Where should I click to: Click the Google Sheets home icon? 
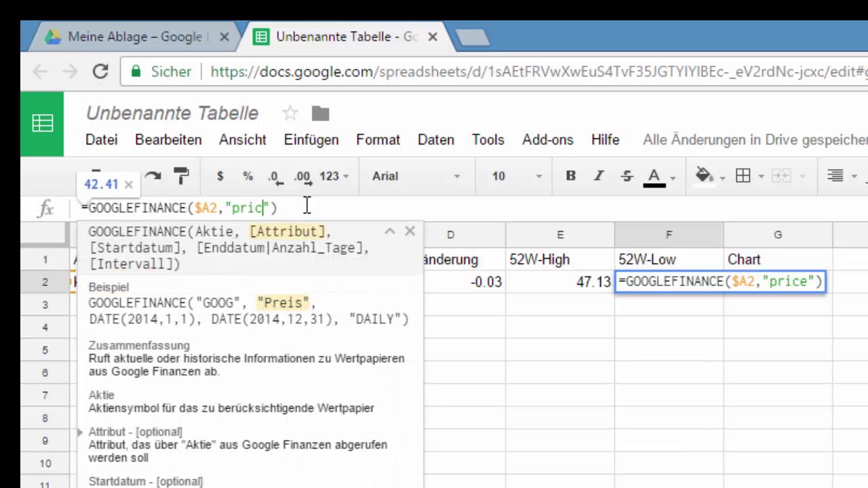(42, 124)
